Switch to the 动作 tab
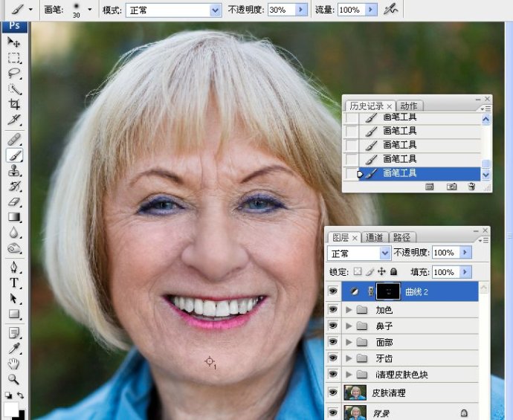The width and height of the screenshot is (513, 420). (x=409, y=106)
